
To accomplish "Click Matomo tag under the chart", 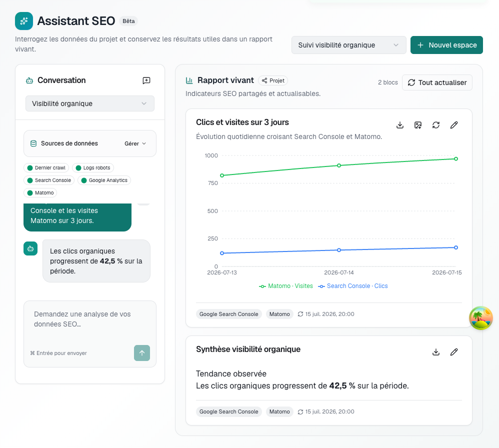I will [x=279, y=314].
